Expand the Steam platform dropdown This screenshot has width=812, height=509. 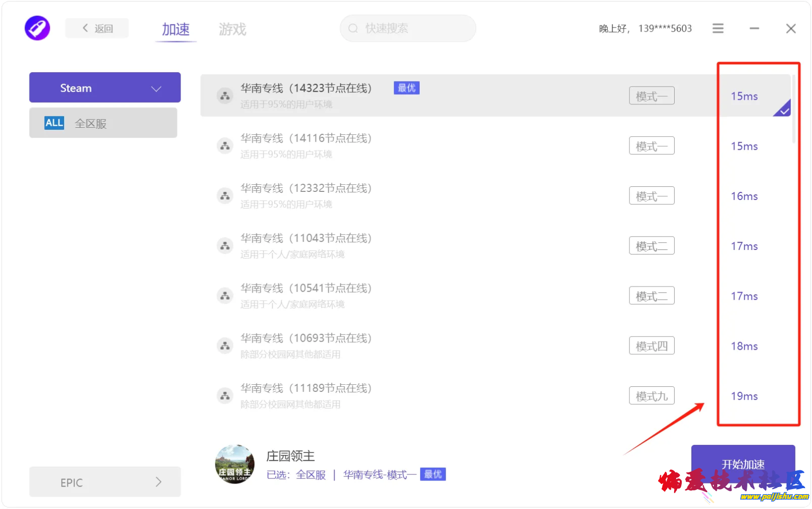pos(105,88)
